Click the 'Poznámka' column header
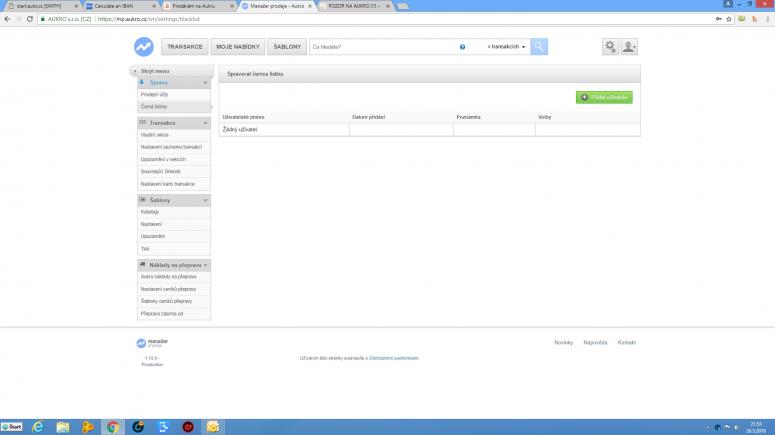 [469, 117]
